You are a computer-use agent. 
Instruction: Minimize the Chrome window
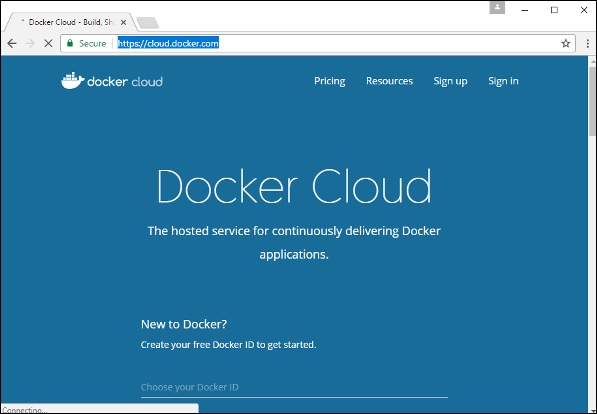click(525, 10)
